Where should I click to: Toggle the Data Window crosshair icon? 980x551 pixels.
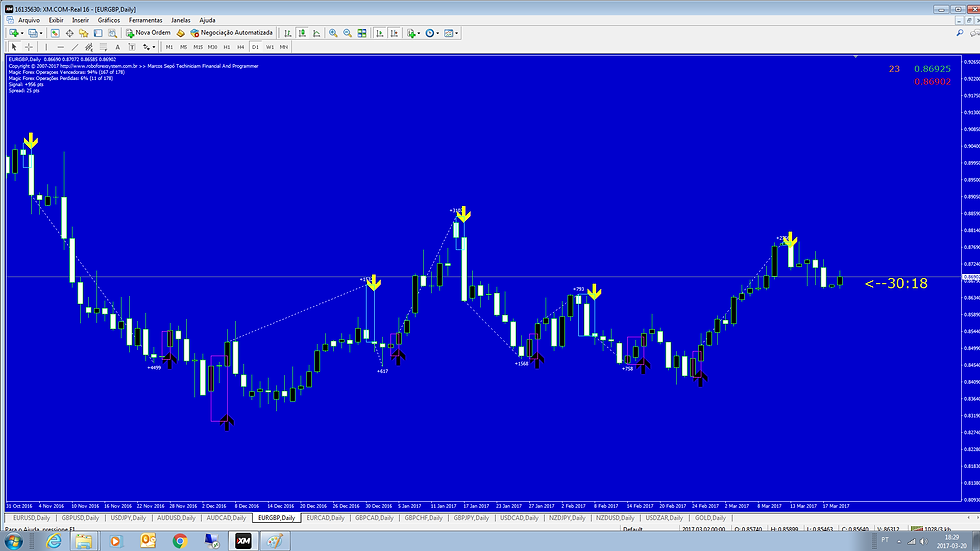tap(69, 33)
